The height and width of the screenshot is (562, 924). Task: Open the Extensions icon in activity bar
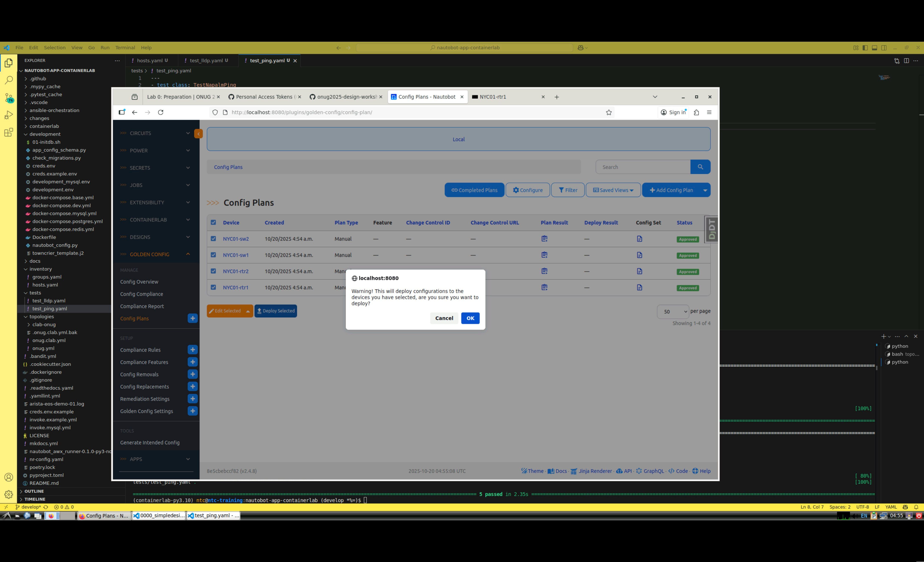(x=9, y=132)
